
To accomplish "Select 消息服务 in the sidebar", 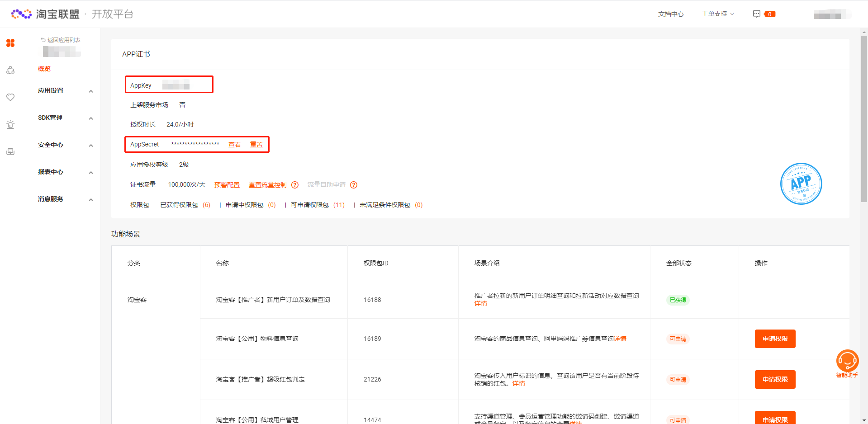I will tap(51, 199).
